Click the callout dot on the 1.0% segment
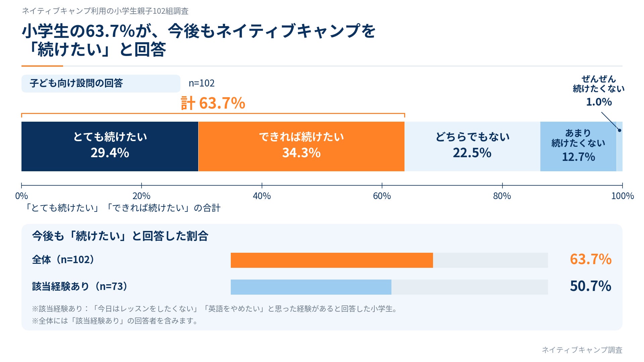Viewport: 644px width, 362px height. pyautogui.click(x=620, y=130)
